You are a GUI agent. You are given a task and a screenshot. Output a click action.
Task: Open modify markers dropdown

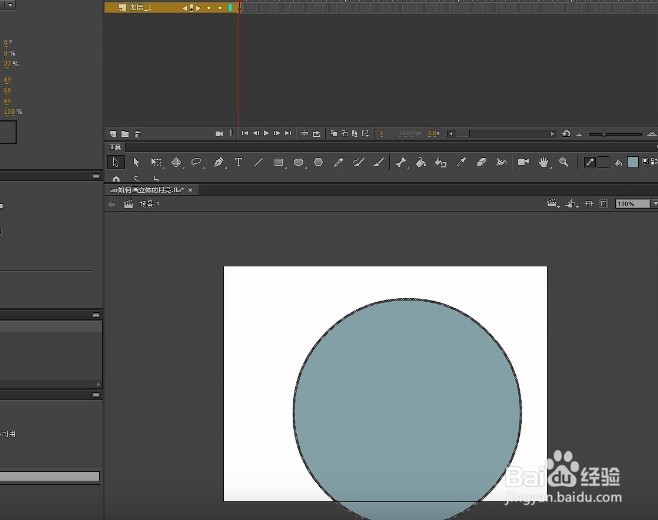(366, 133)
